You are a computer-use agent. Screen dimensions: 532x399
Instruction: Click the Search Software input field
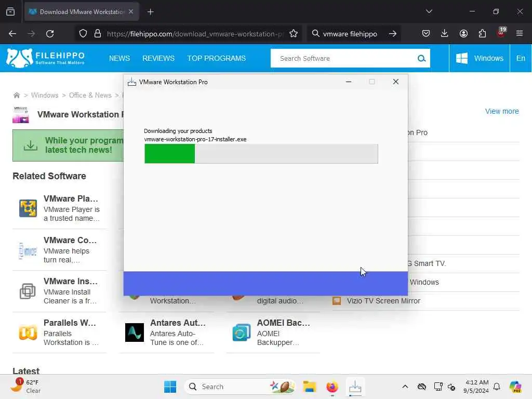(344, 58)
